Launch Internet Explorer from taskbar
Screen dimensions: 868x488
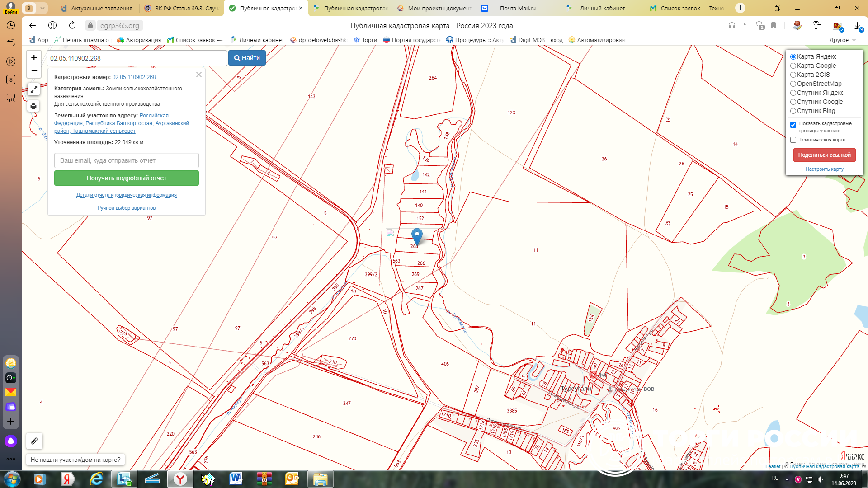(x=96, y=479)
